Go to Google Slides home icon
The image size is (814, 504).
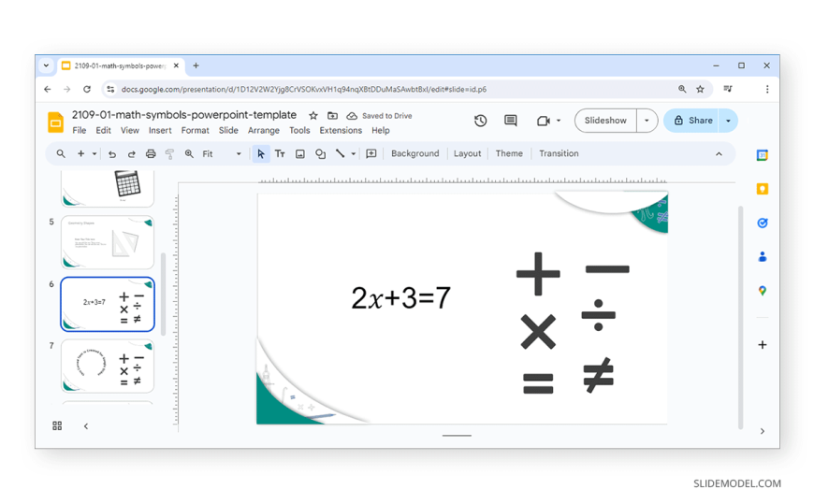tap(55, 122)
